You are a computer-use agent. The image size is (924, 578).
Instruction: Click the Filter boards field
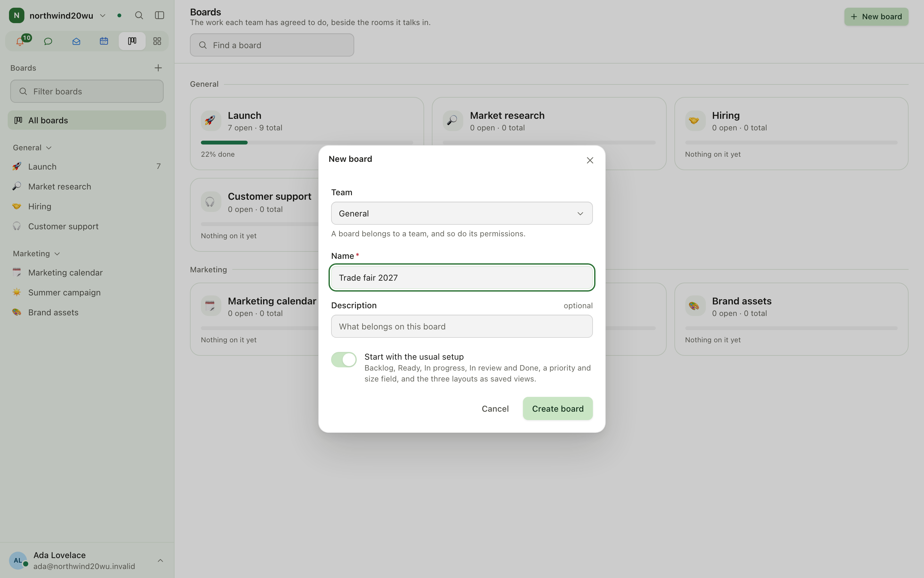(x=87, y=92)
